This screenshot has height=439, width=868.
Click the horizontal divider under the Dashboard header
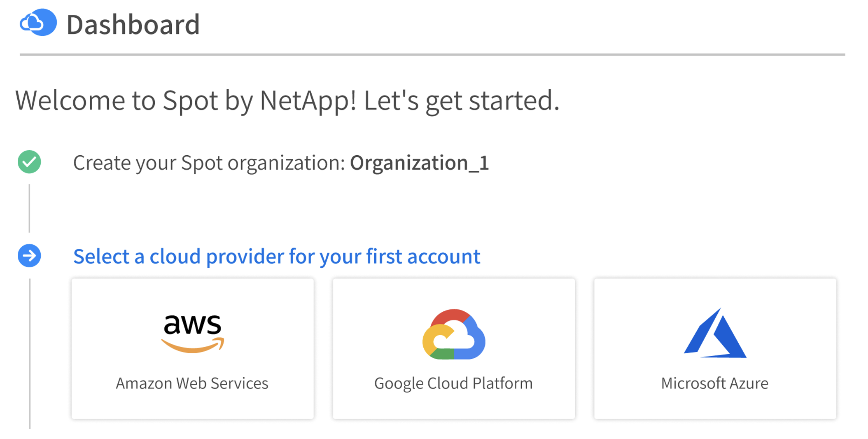(432, 54)
